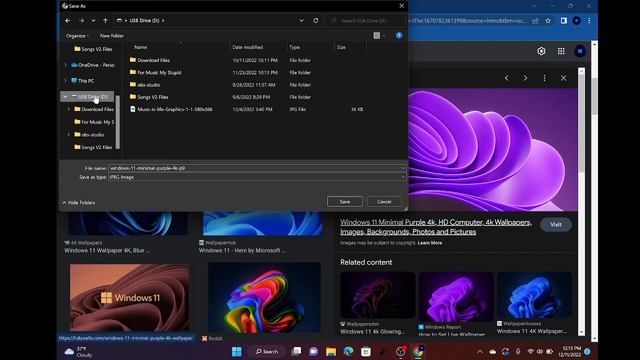Image resolution: width=640 pixels, height=360 pixels.
Task: Open the address bar previous locations dropdown
Action: [x=301, y=20]
